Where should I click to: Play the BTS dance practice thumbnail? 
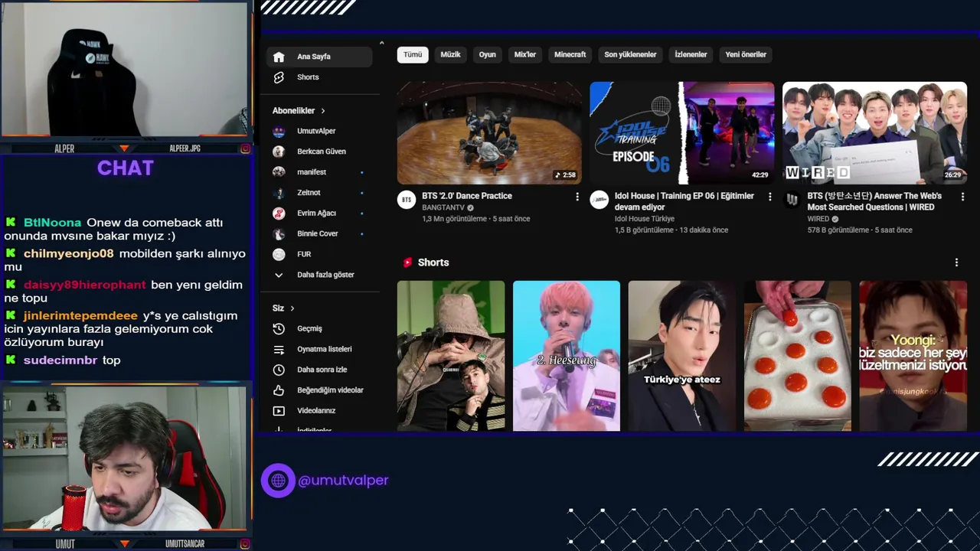click(489, 133)
